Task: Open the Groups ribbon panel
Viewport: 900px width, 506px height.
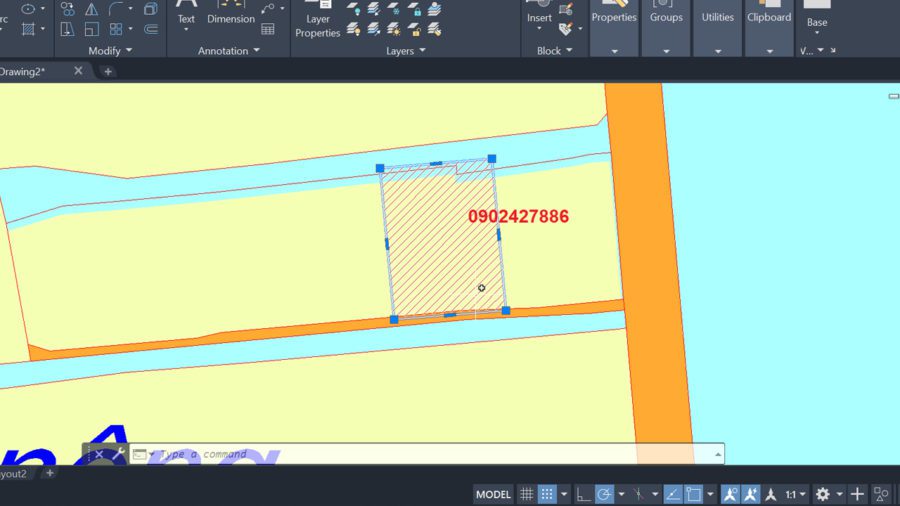Action: click(666, 28)
